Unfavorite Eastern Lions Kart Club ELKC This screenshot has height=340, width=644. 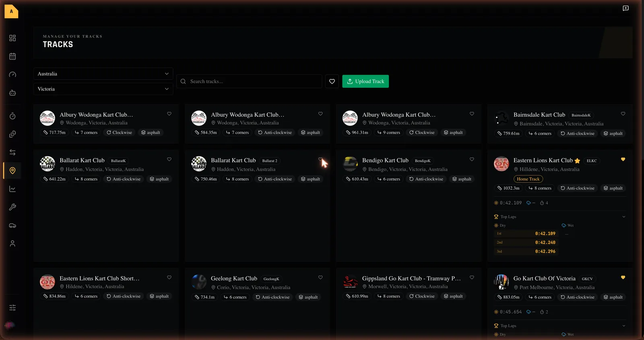point(623,159)
